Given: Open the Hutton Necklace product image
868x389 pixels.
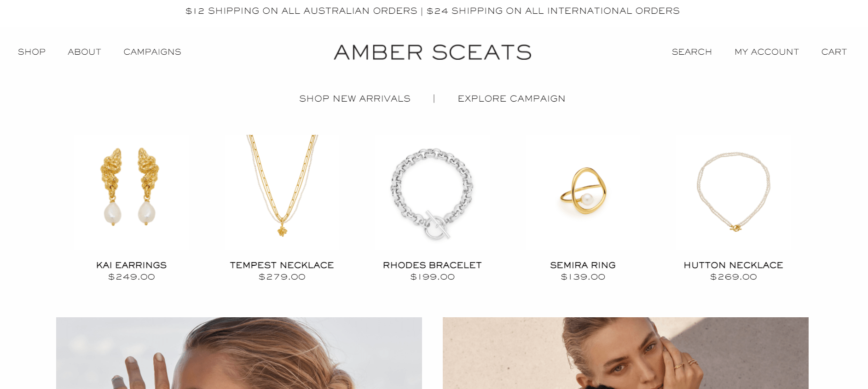Looking at the screenshot, I should pyautogui.click(x=733, y=192).
